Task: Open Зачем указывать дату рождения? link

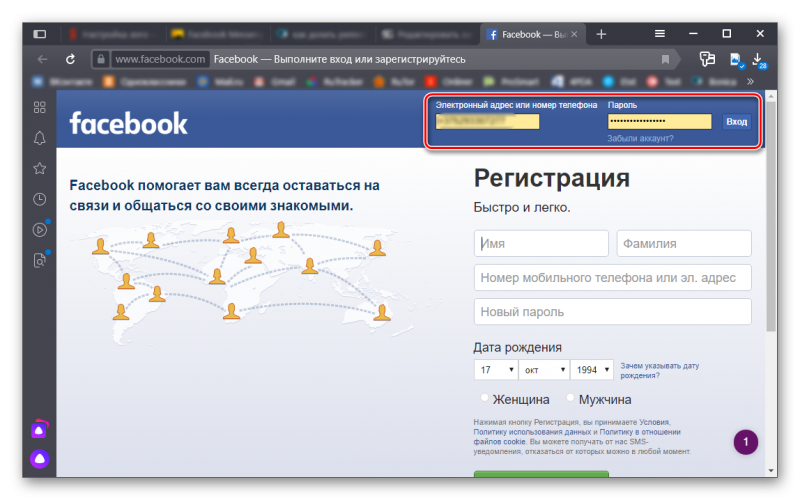Action: (659, 370)
